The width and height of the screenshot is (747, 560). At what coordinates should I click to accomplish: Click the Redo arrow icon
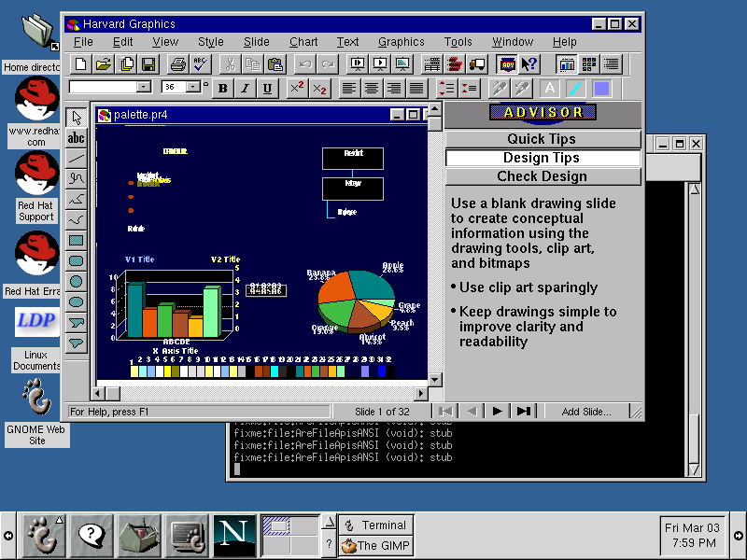tap(328, 64)
